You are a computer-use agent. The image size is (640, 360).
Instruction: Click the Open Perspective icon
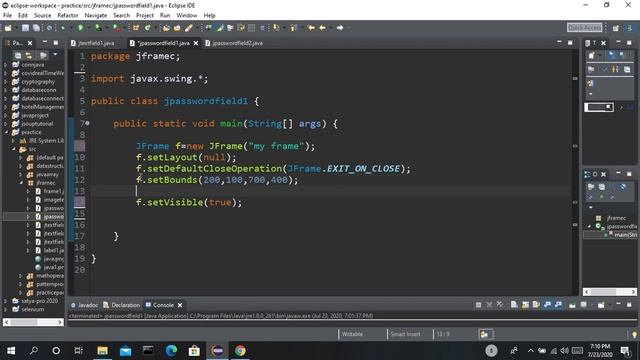pos(616,28)
